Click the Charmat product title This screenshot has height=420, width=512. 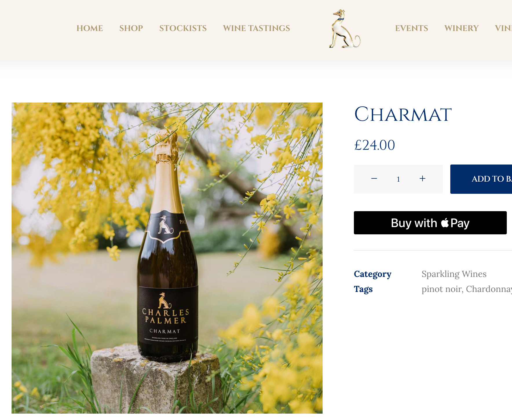403,114
